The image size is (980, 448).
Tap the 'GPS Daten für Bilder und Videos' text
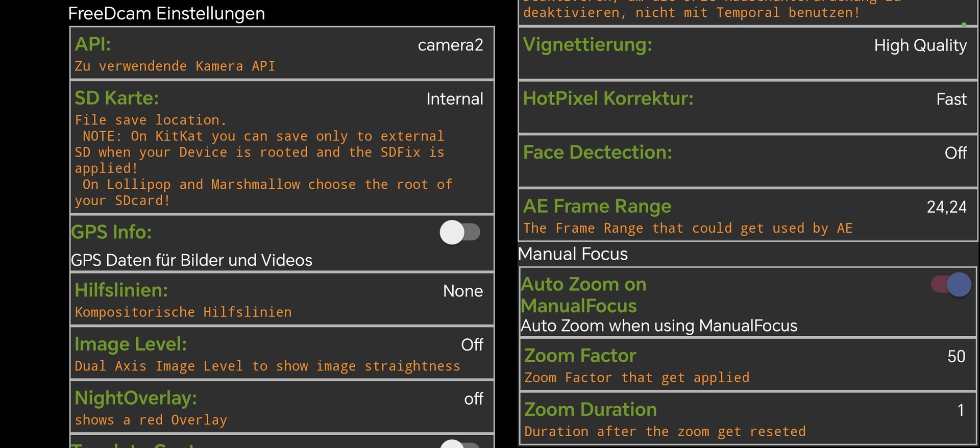point(191,260)
